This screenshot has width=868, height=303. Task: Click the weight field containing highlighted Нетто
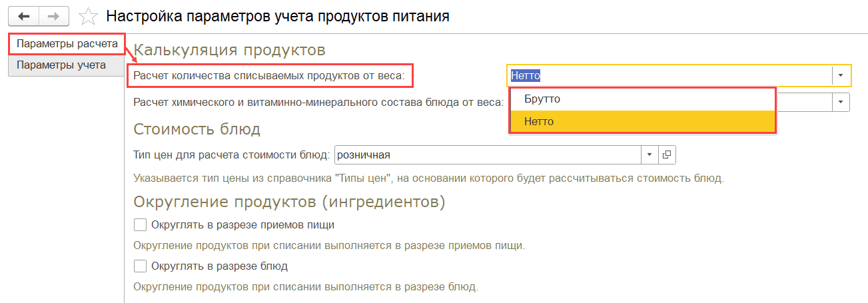tap(666, 76)
